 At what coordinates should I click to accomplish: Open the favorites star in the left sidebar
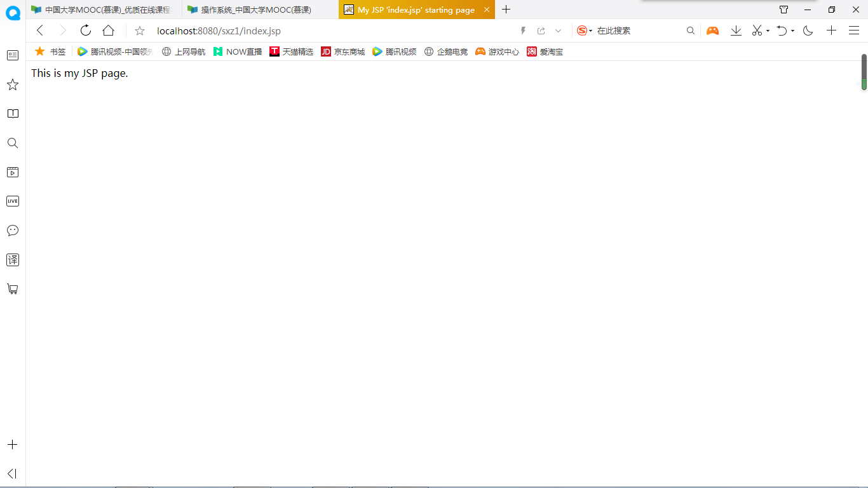(13, 85)
